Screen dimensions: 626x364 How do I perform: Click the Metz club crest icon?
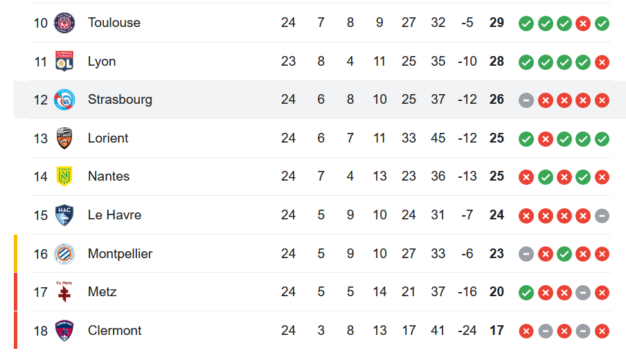(64, 292)
